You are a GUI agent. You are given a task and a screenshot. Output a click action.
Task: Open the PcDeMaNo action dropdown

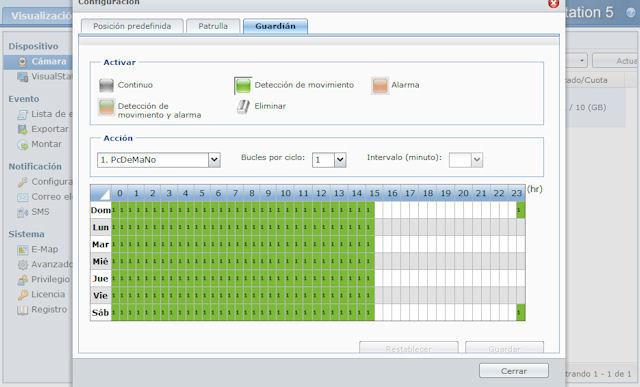214,160
